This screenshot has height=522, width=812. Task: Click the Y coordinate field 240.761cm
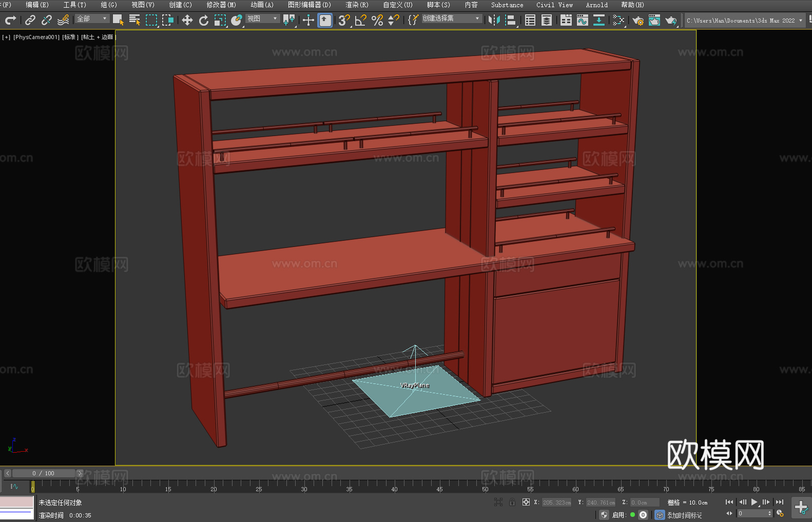click(x=601, y=502)
